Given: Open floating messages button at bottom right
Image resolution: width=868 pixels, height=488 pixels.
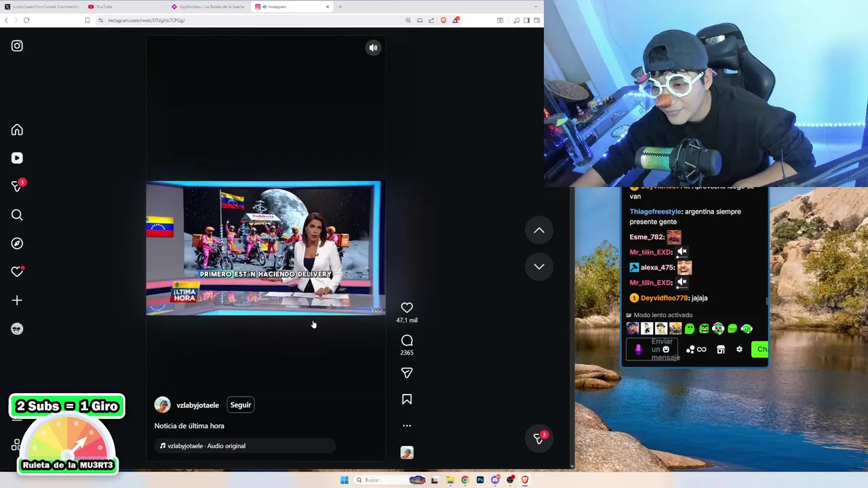Looking at the screenshot, I should [539, 439].
